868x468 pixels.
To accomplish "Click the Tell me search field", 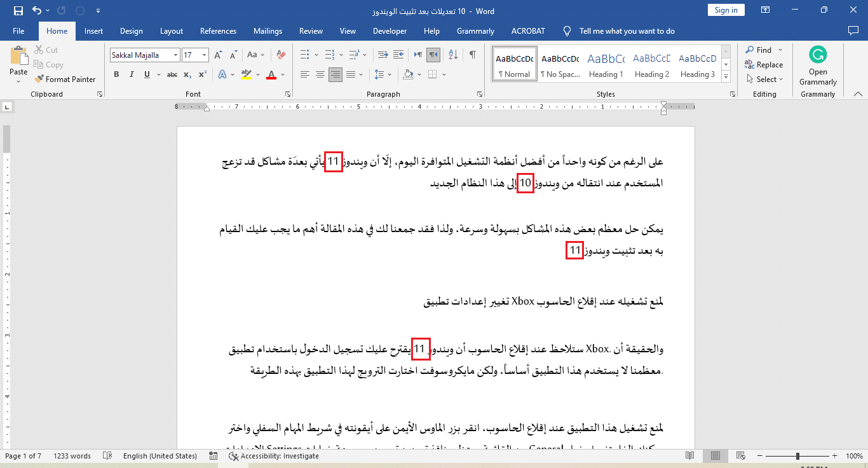I will point(627,31).
